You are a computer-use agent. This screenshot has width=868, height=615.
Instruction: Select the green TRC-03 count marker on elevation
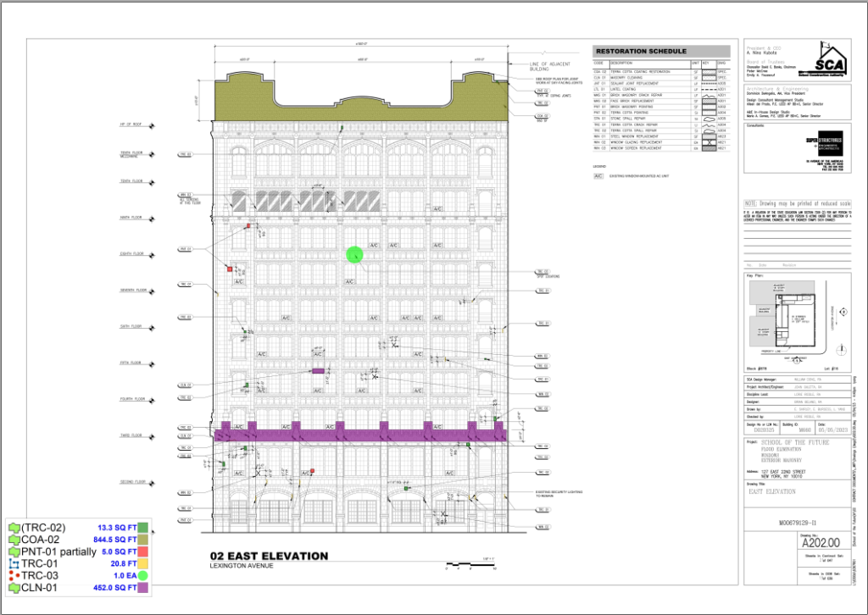(x=354, y=253)
